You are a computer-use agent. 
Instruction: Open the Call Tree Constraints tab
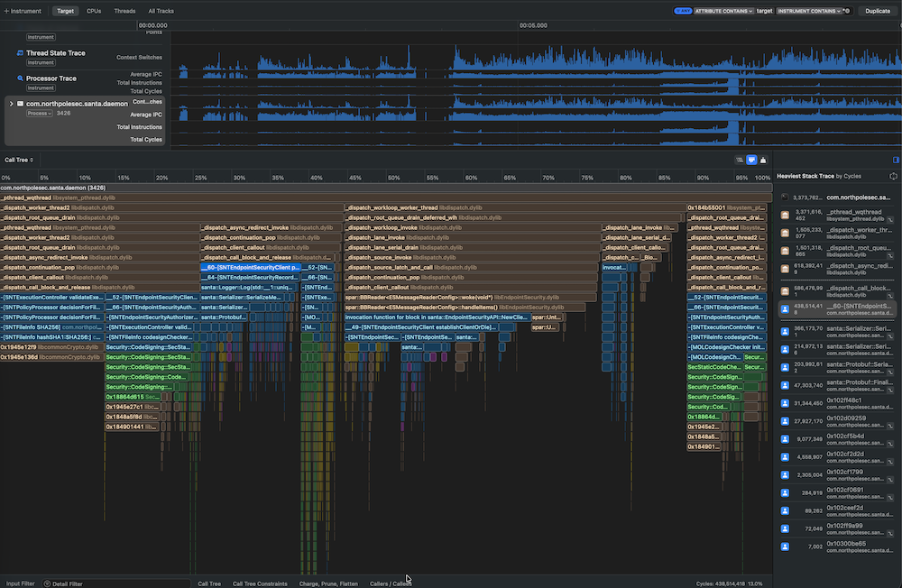pyautogui.click(x=260, y=583)
